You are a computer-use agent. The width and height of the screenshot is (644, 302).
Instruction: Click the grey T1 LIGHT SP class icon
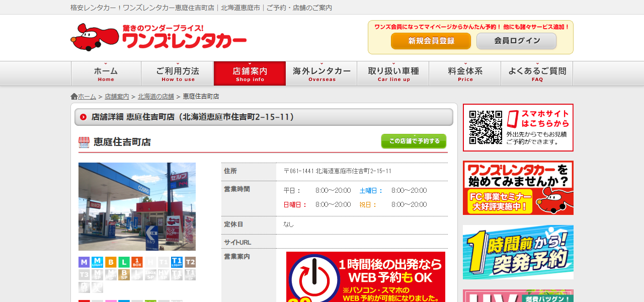[x=190, y=275]
